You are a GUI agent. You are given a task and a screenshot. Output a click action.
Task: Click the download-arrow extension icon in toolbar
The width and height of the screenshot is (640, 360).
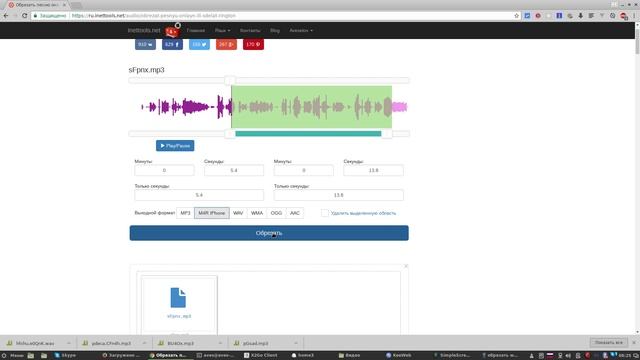(580, 16)
